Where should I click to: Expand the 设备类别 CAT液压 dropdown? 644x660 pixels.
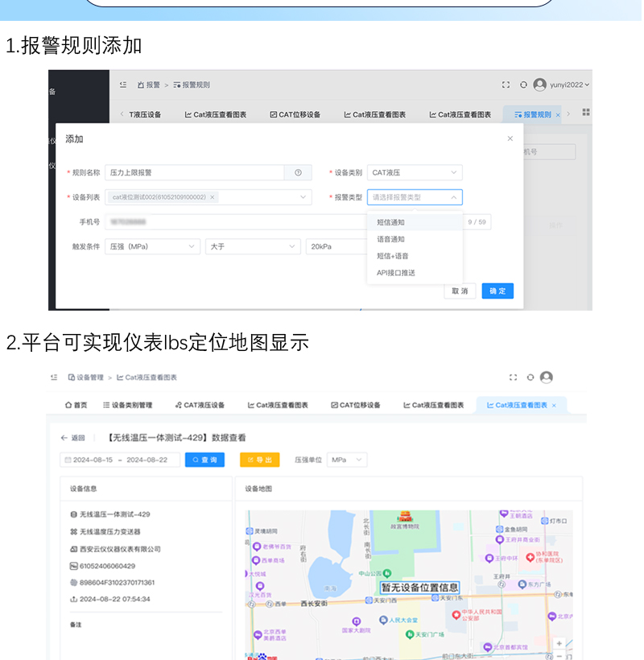[x=415, y=172]
